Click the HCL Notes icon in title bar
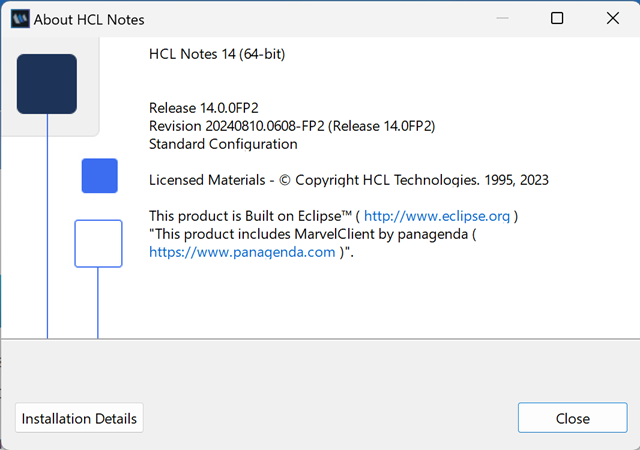The image size is (640, 450). 20,19
